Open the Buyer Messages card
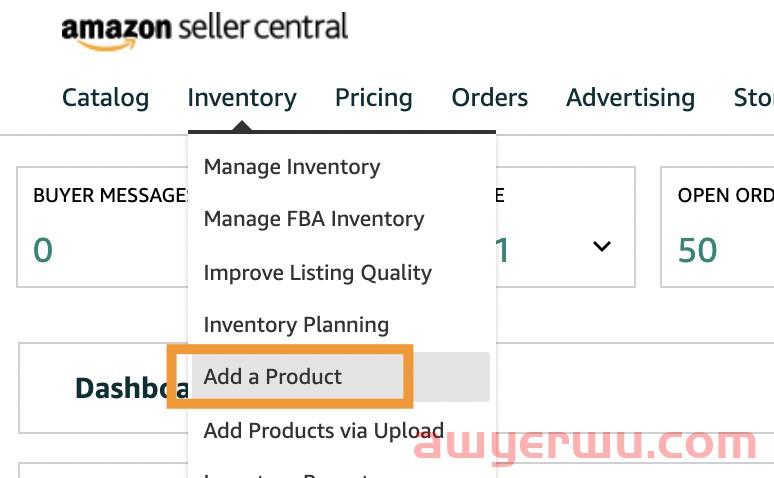Viewport: 774px width, 478px height. point(103,227)
